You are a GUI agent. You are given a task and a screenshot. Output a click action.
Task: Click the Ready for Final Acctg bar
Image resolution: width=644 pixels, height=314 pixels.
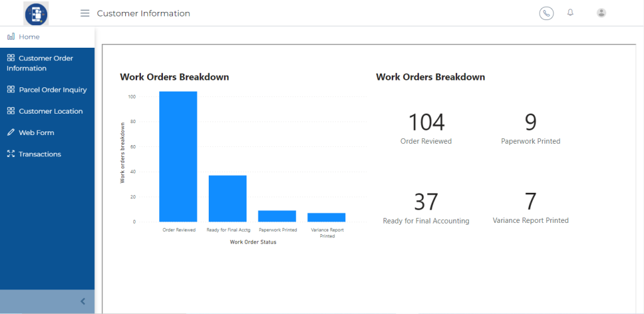tap(228, 198)
